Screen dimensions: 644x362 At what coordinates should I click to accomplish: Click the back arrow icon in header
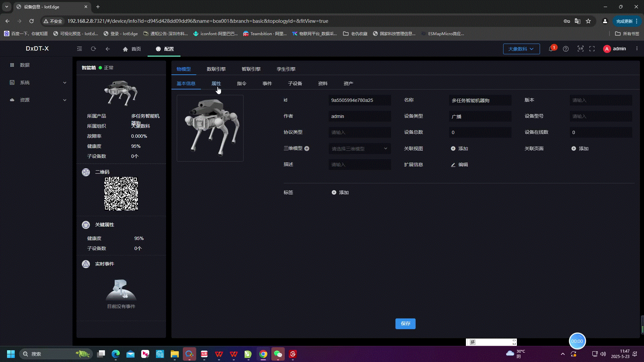pos(108,49)
